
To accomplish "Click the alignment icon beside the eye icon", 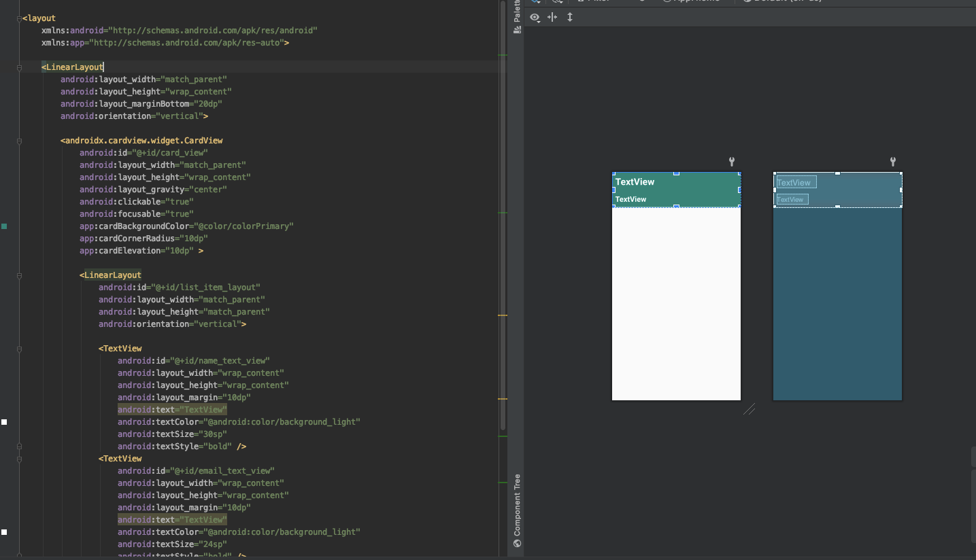I will (x=552, y=17).
